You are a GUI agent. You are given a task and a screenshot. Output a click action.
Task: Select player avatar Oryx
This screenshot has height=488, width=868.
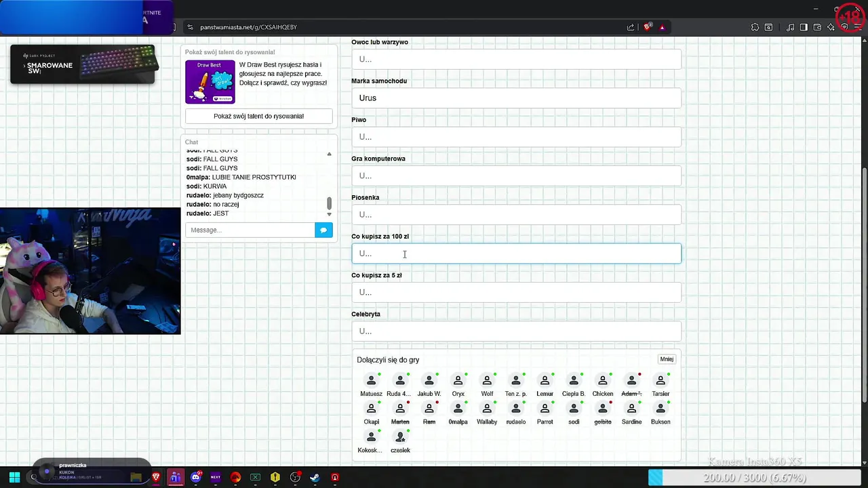click(458, 381)
